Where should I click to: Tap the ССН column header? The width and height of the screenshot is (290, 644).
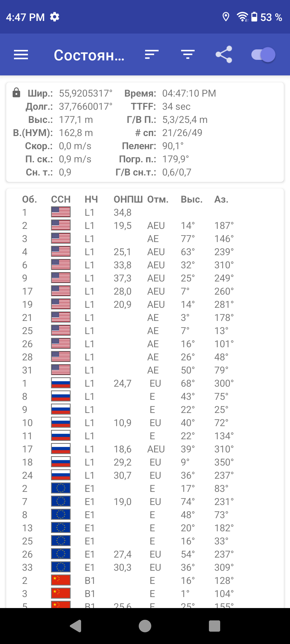(61, 199)
